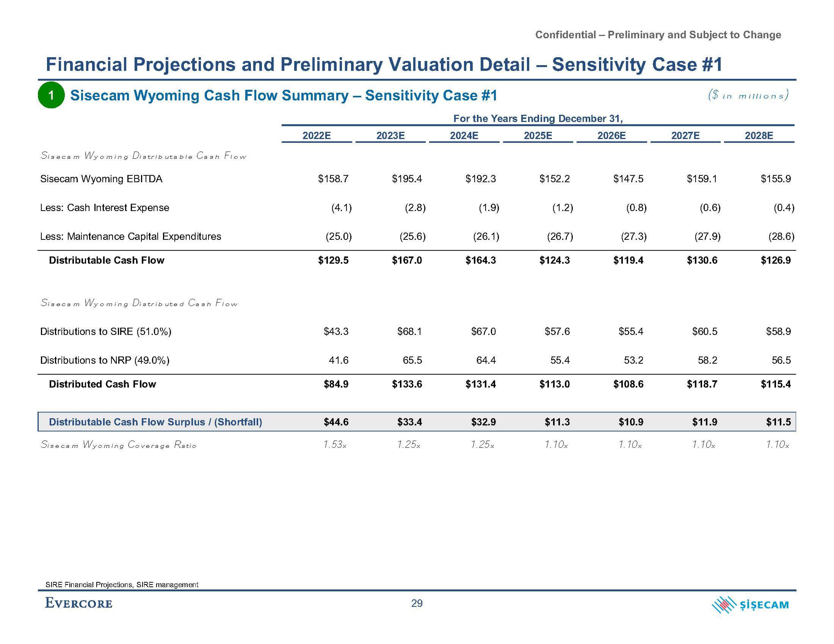
Task: Click interest expense value (4.1)
Action: tap(341, 208)
